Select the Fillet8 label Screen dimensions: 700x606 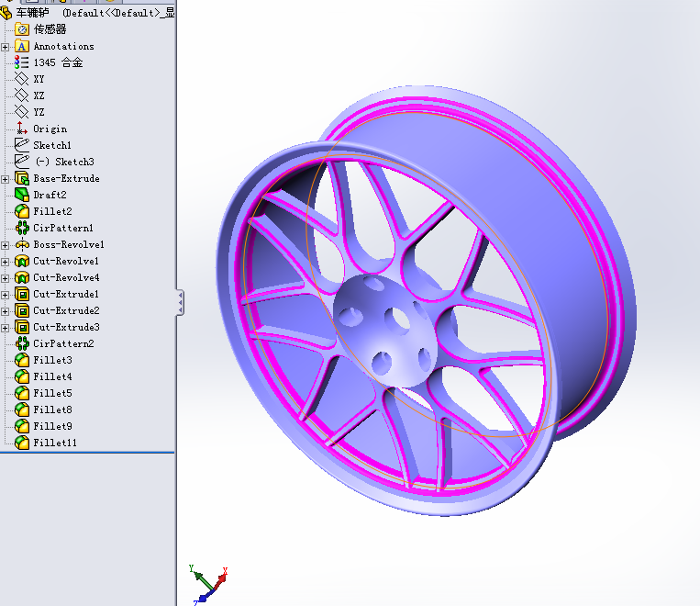click(52, 410)
